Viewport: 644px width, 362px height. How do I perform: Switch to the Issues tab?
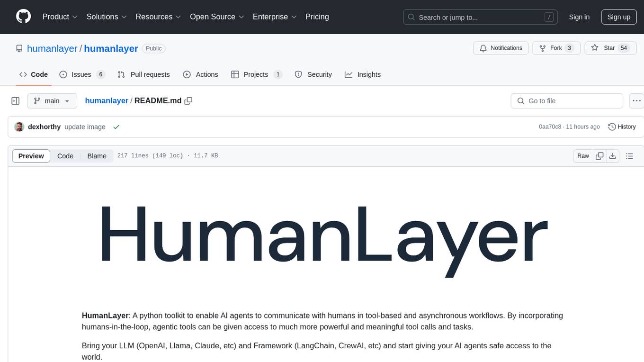pos(82,74)
